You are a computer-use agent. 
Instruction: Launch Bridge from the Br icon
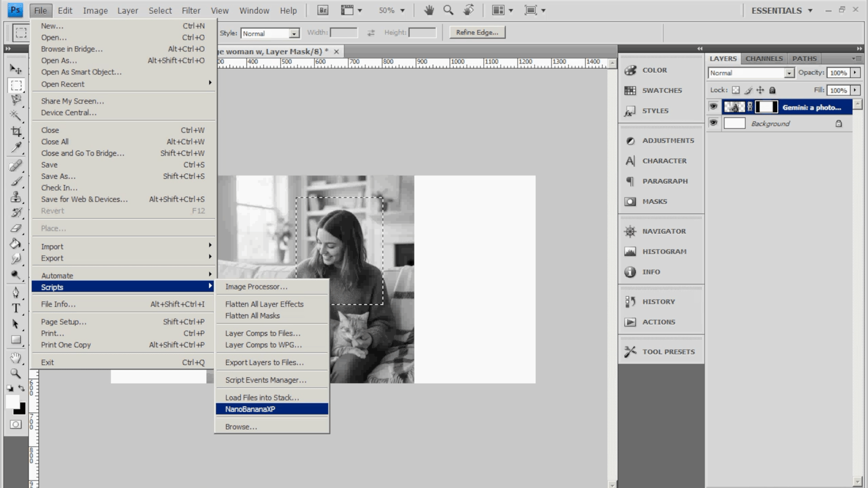(x=322, y=10)
